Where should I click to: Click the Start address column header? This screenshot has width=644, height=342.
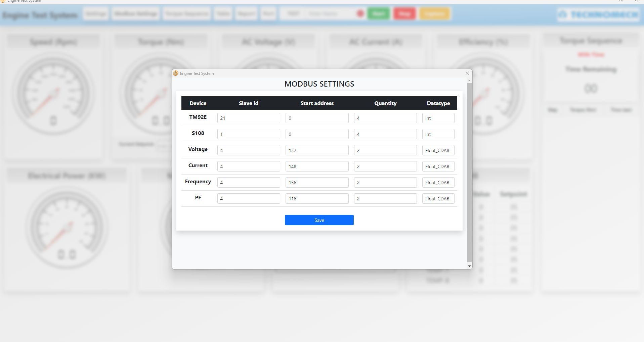317,103
